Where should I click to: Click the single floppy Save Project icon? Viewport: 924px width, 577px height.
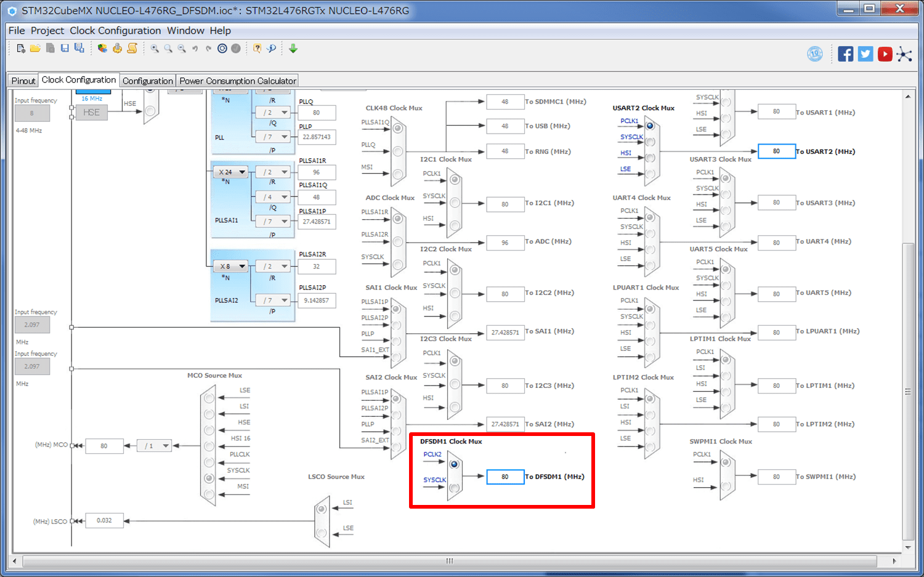point(65,49)
